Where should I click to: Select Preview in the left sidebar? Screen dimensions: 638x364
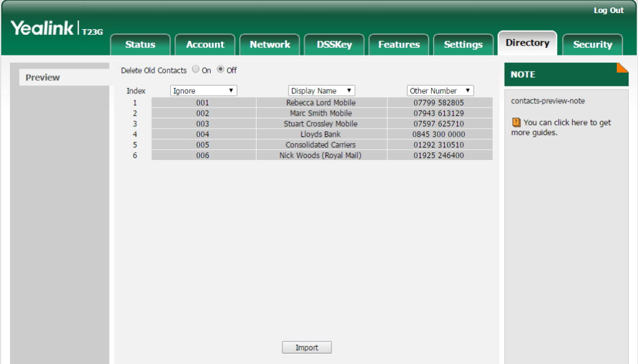(64, 77)
